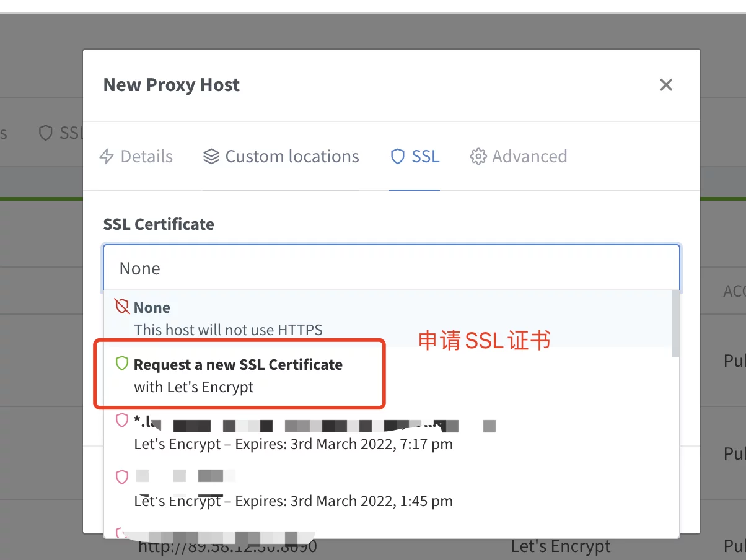Click the gear icon beside Advanced
Image resolution: width=746 pixels, height=560 pixels.
pyautogui.click(x=478, y=157)
